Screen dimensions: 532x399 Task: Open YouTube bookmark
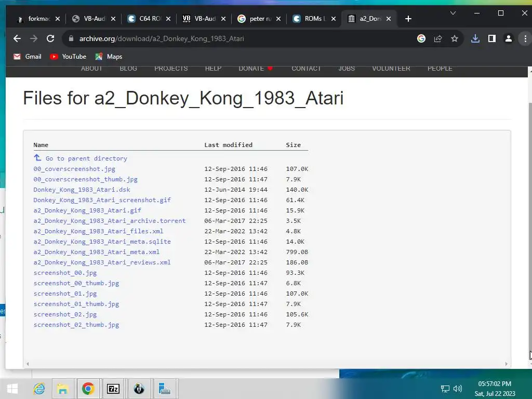68,57
